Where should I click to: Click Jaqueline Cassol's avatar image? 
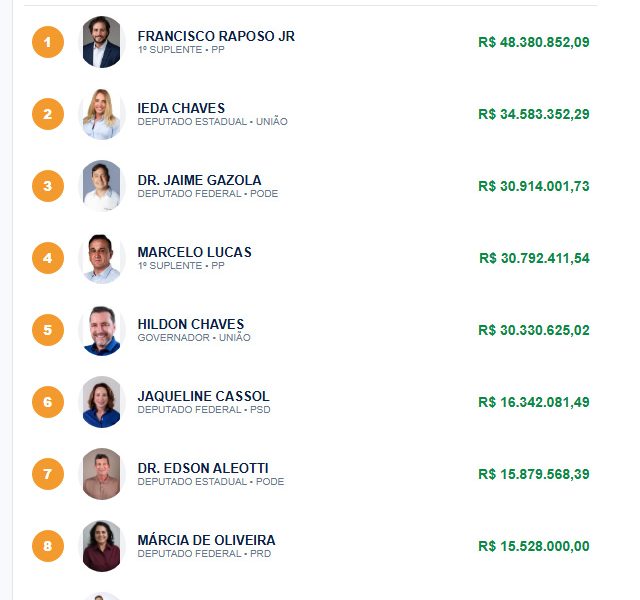tap(101, 402)
